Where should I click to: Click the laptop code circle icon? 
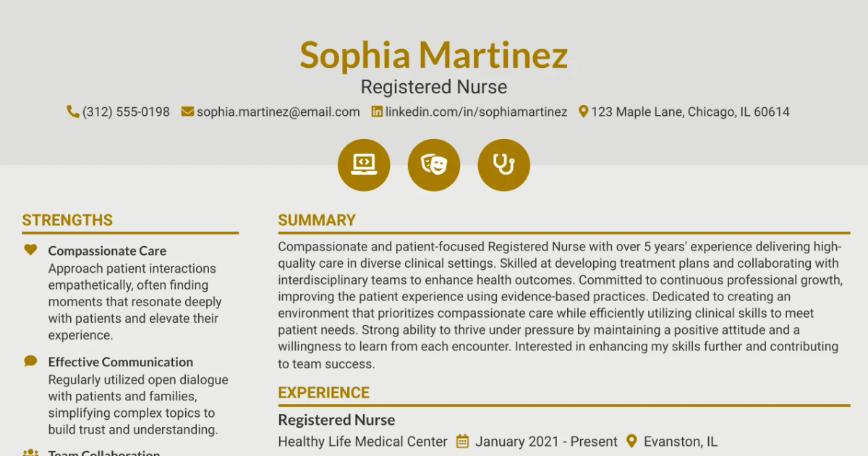364,165
